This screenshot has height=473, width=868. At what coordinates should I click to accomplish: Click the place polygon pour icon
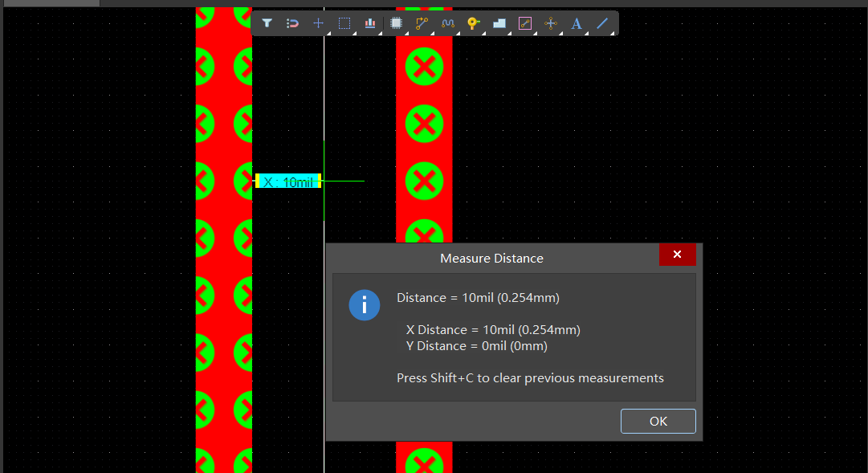point(499,23)
